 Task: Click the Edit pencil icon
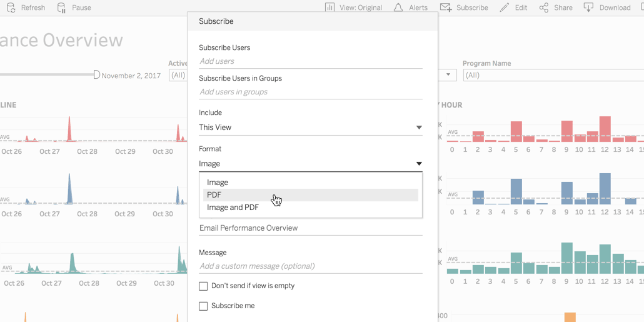pyautogui.click(x=505, y=8)
